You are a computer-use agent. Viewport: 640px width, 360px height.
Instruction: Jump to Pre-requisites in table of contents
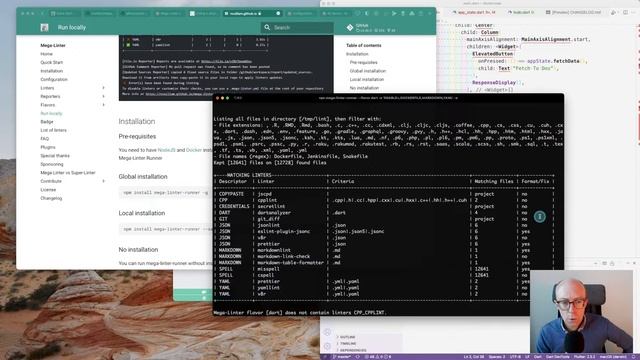(364, 62)
